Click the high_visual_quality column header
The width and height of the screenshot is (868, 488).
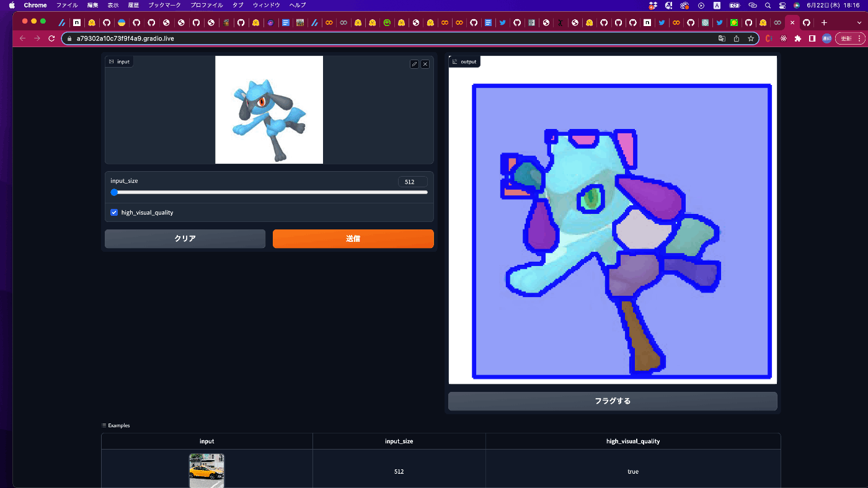click(632, 441)
